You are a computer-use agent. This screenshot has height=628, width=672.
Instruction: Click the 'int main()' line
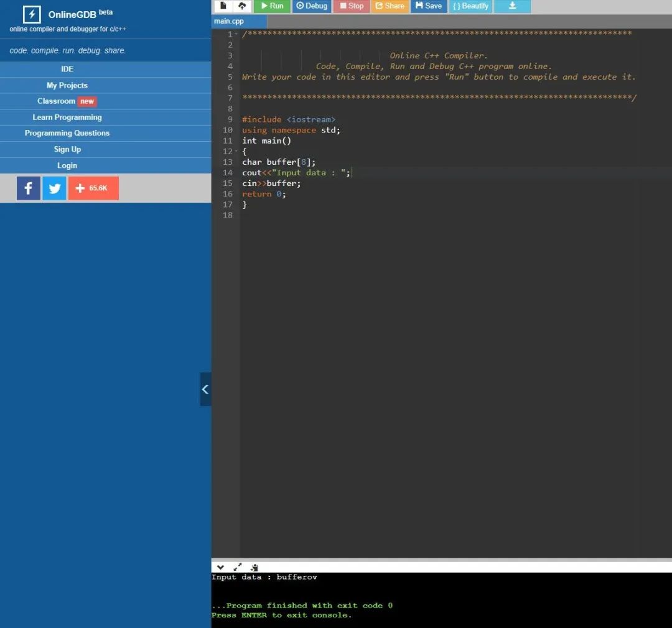click(266, 141)
